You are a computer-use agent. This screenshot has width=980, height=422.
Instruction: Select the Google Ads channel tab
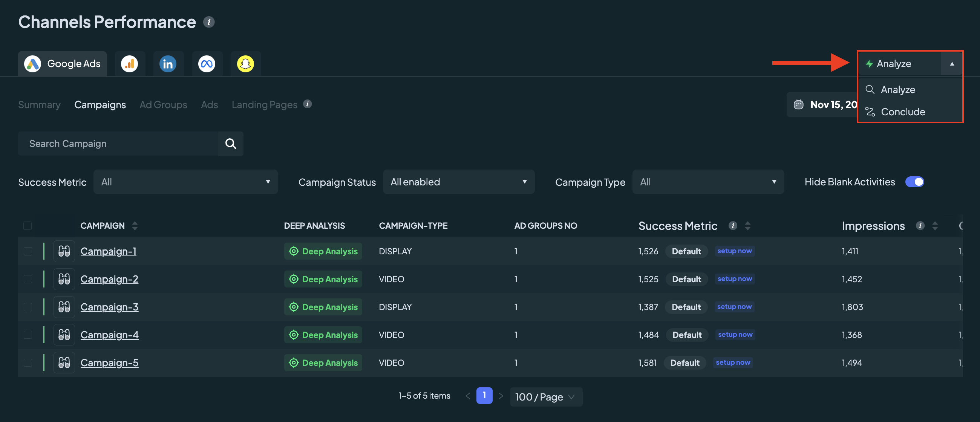pos(63,64)
